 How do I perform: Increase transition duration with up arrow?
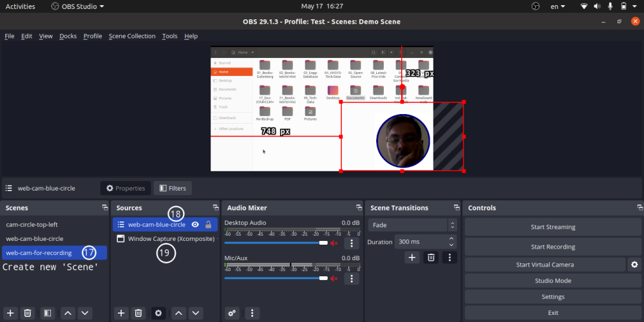[x=451, y=239]
